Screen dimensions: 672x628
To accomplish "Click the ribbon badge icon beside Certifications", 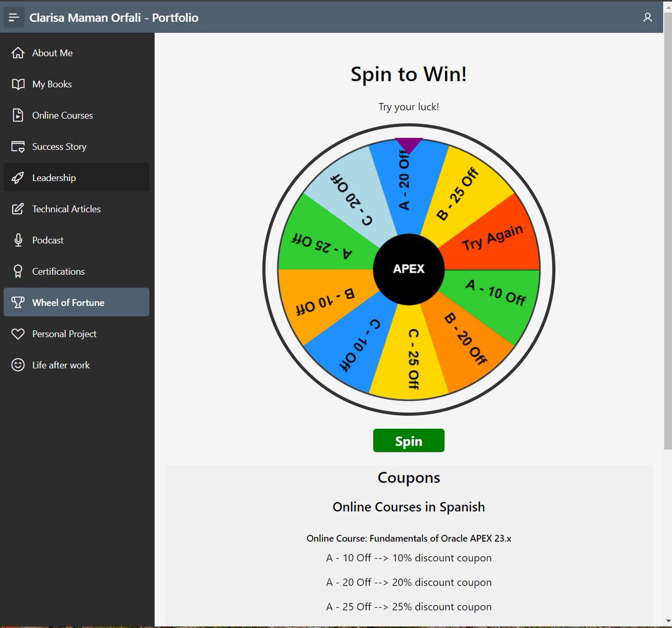I will pos(18,271).
